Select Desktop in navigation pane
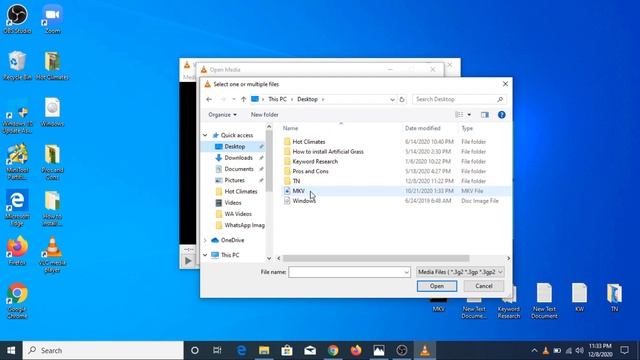 [x=235, y=147]
